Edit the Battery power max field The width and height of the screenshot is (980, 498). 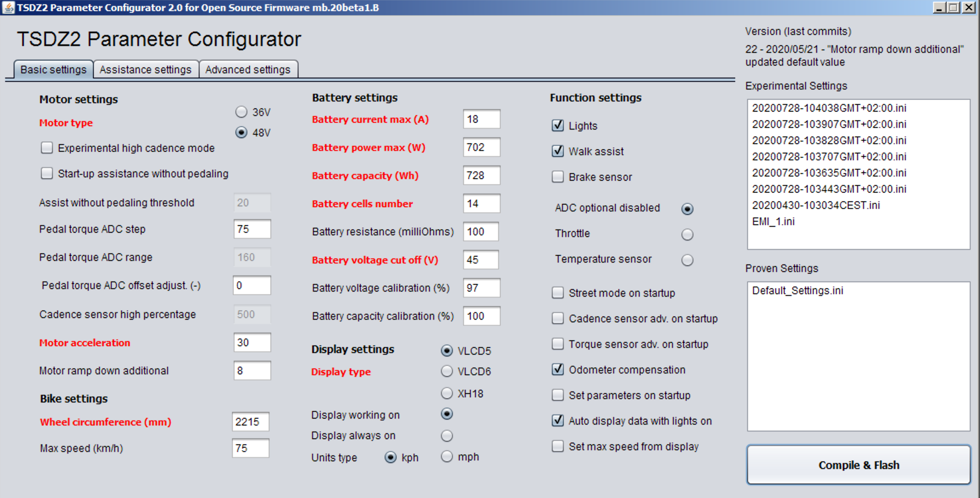click(x=481, y=147)
